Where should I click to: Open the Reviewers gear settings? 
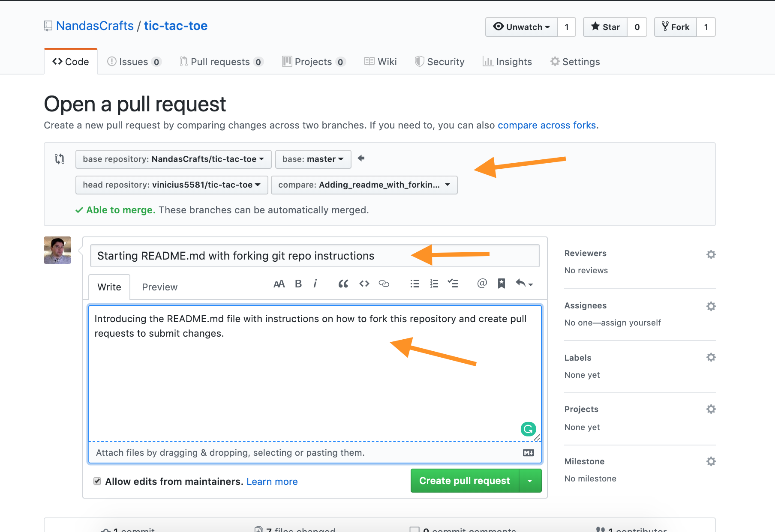coord(711,254)
